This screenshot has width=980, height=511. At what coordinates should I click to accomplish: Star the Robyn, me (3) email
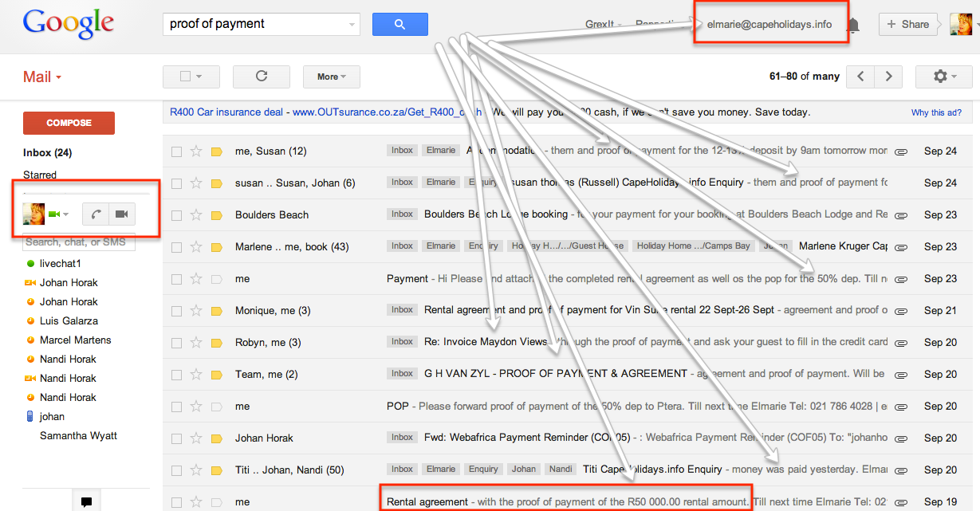pyautogui.click(x=196, y=342)
